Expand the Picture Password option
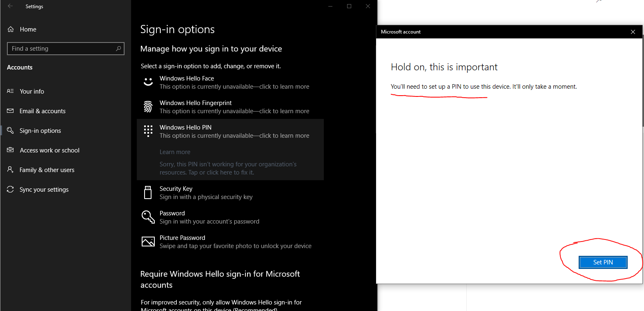The height and width of the screenshot is (311, 644). click(230, 242)
